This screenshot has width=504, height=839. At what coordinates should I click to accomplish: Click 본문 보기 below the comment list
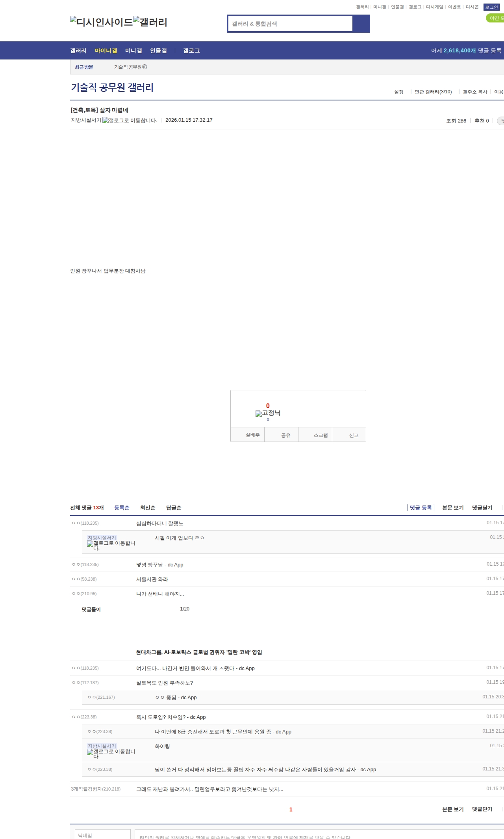point(453,809)
